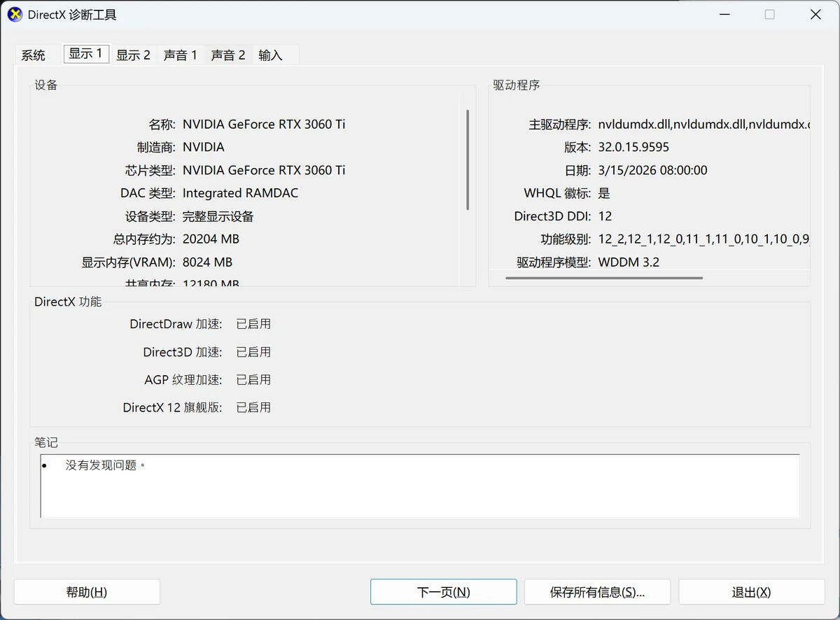The image size is (840, 620).
Task: Click the driver panel horizontal scrollbar
Action: (604, 278)
